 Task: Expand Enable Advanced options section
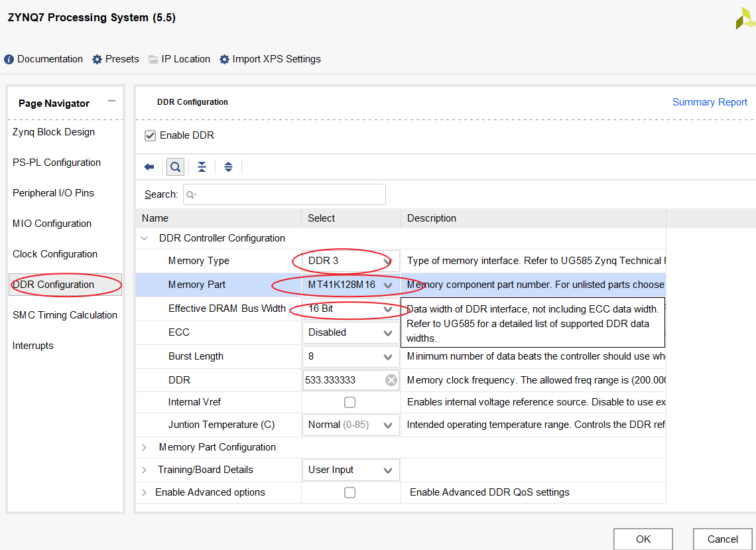click(144, 492)
